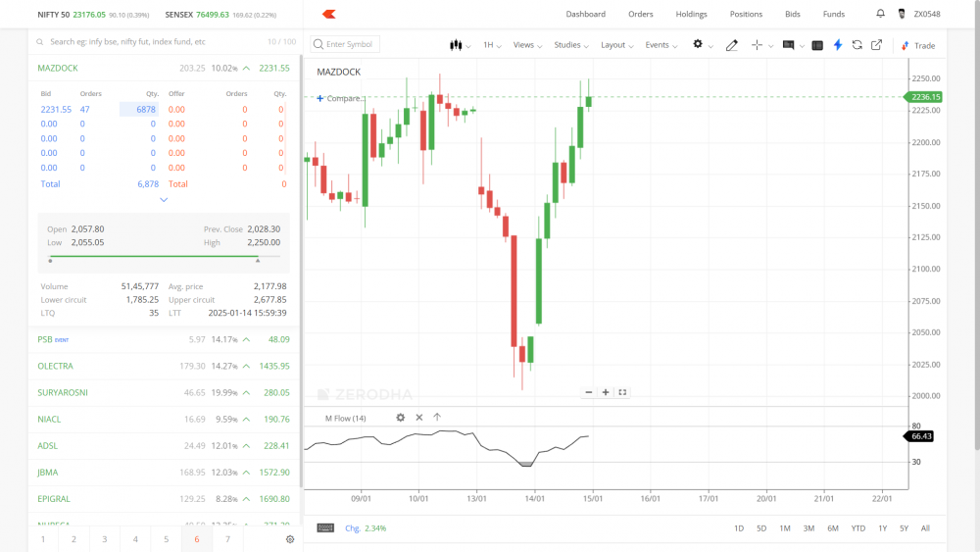
Task: Open the Events dropdown
Action: (661, 45)
